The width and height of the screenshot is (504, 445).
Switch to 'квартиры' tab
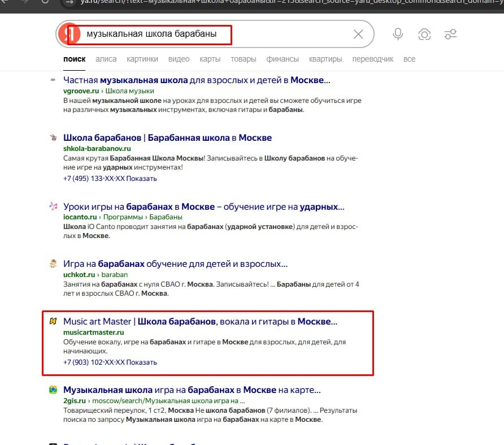[x=325, y=59]
